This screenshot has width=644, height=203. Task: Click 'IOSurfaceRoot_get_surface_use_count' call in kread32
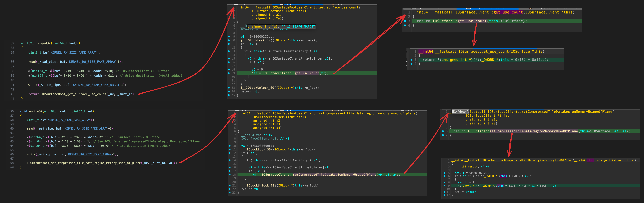74,94
